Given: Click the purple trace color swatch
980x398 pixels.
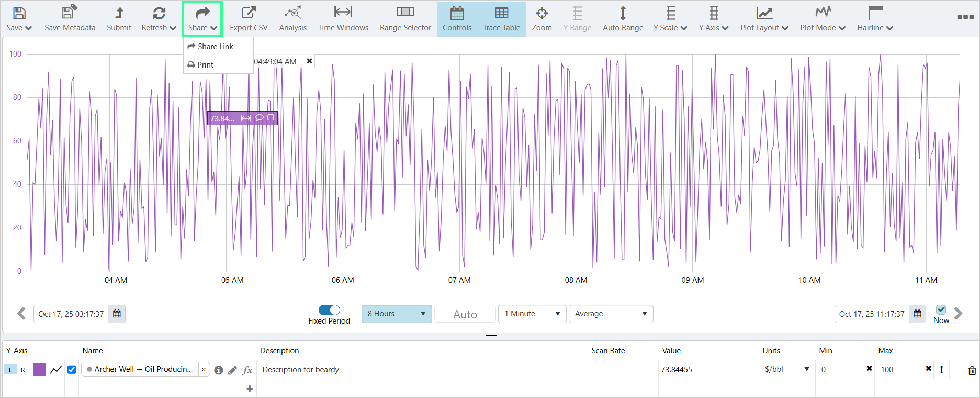Looking at the screenshot, I should [40, 370].
